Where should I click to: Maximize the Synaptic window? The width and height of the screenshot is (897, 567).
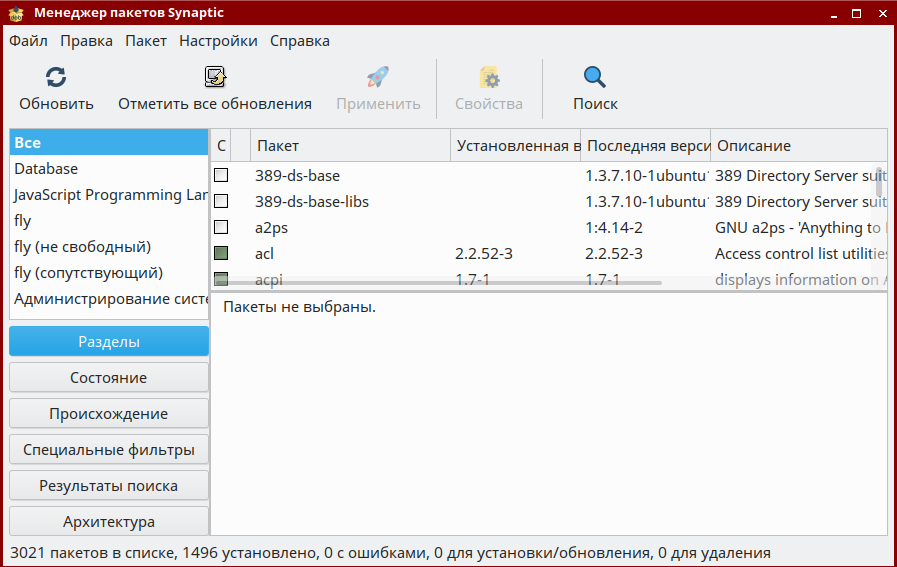(x=856, y=14)
